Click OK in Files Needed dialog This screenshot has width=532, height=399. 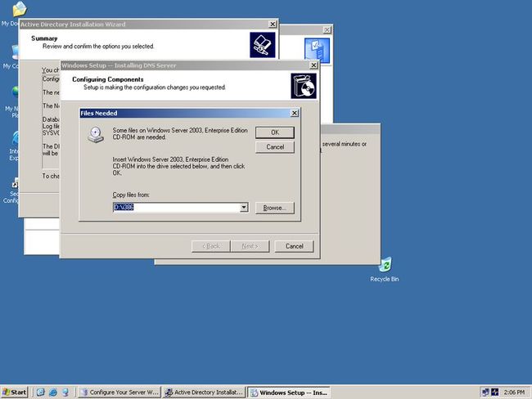point(275,132)
